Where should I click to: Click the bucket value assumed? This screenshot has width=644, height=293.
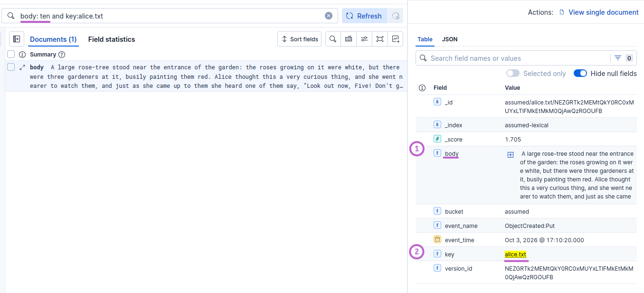tap(517, 211)
